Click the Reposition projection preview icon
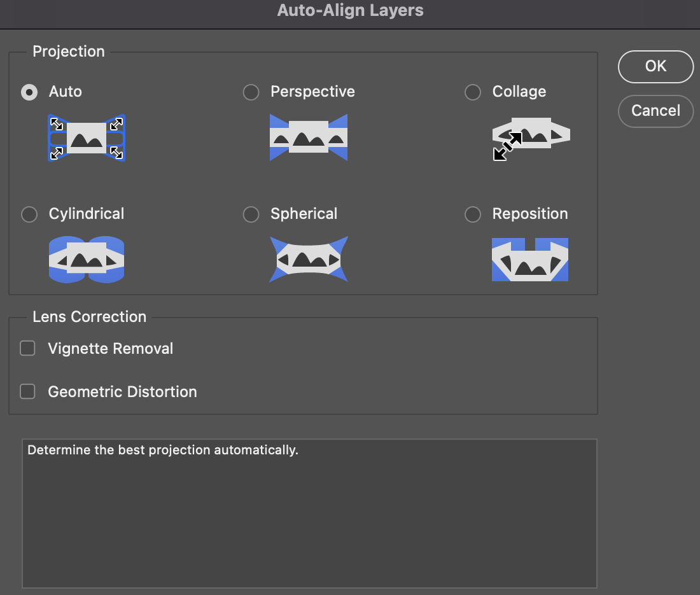 click(530, 260)
